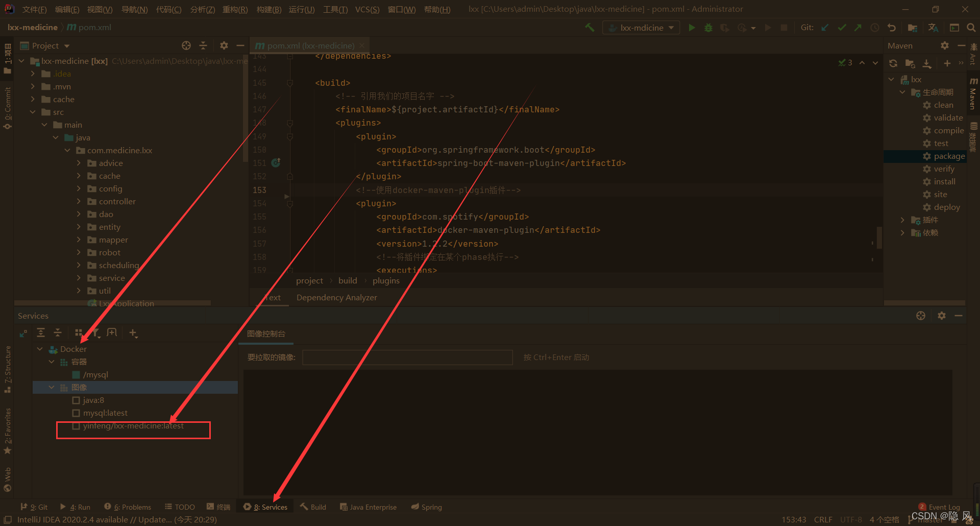Screen dimensions: 980x526
Task: Click the plugins breadcrumb
Action: coord(386,280)
